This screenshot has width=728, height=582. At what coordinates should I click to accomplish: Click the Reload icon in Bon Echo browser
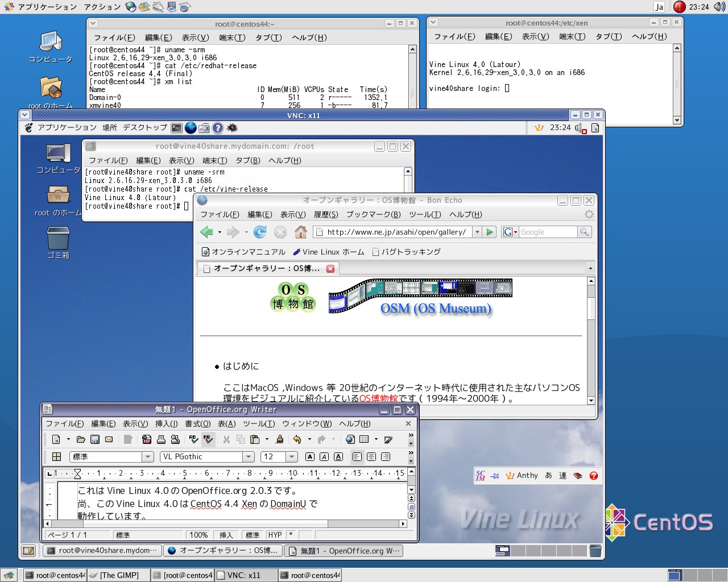(260, 232)
